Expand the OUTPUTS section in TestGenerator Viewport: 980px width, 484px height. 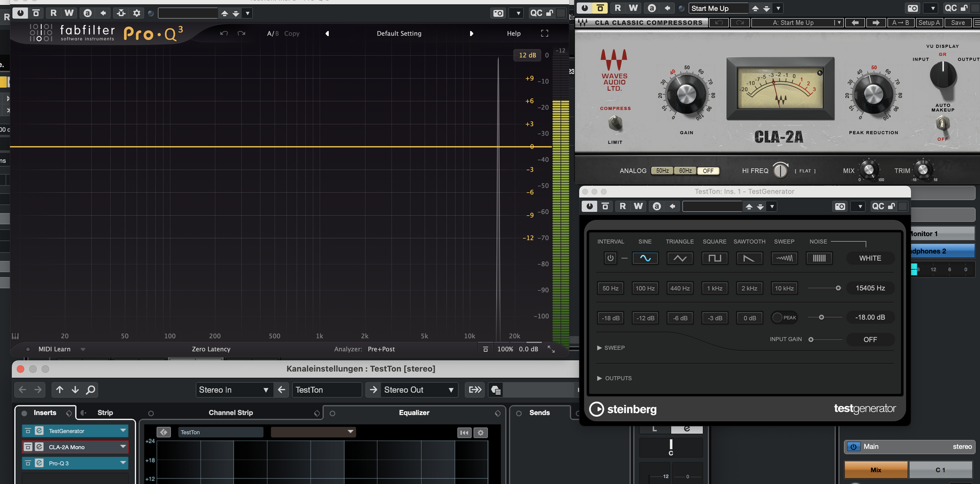point(615,378)
